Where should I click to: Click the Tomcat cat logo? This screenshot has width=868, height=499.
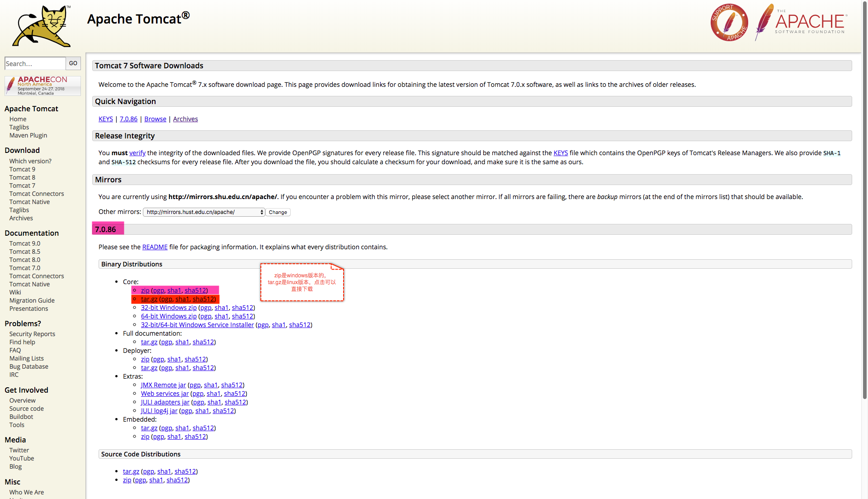(x=42, y=26)
